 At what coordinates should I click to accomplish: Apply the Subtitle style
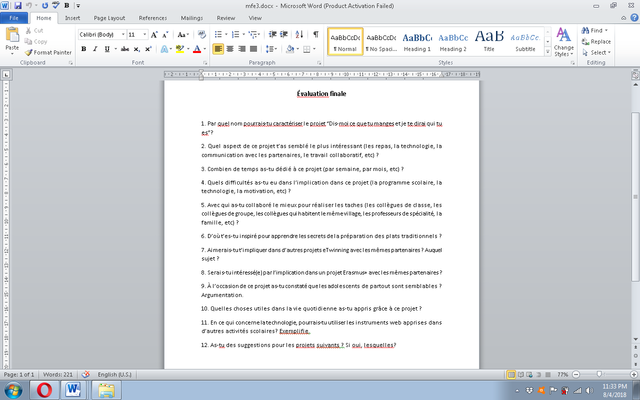[525, 42]
